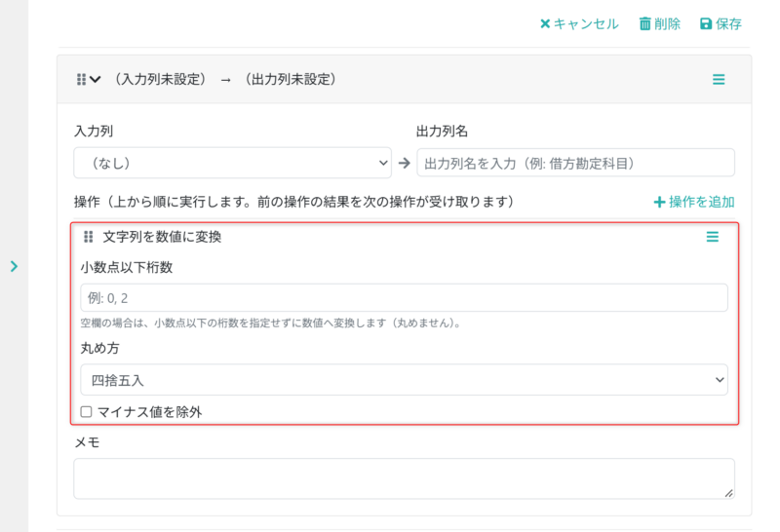Open the 丸め方 四捨五入 dropdown

pyautogui.click(x=404, y=380)
